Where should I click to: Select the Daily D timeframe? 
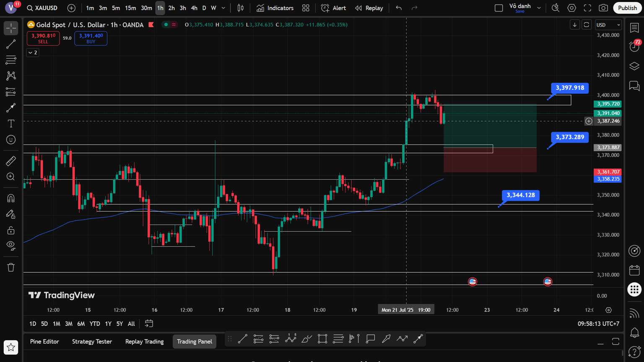coord(204,8)
